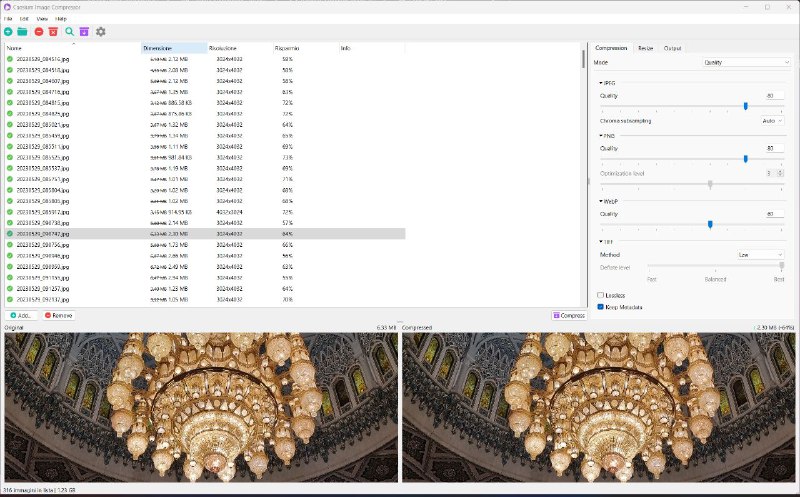Image resolution: width=800 pixels, height=497 pixels.
Task: Click the magnifier Preview toolbar icon
Action: (x=69, y=32)
